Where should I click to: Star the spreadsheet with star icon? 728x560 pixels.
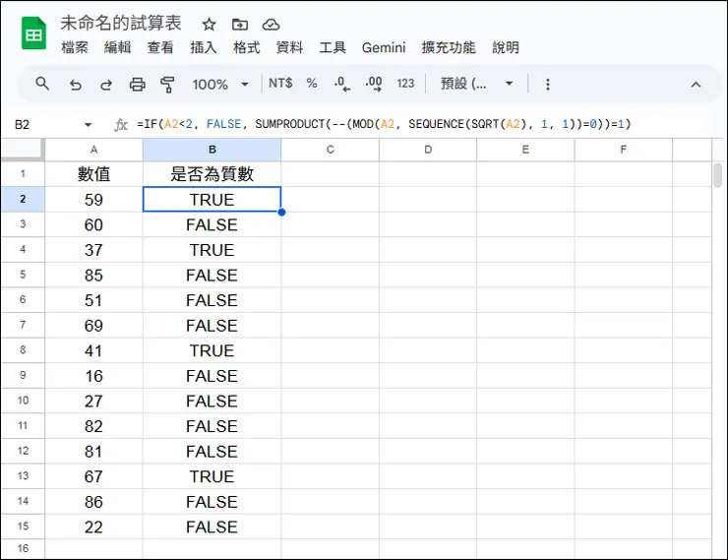point(209,25)
